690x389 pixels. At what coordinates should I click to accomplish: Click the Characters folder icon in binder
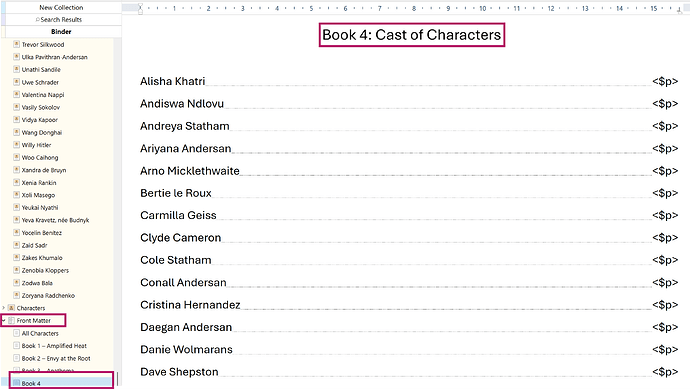click(x=11, y=308)
